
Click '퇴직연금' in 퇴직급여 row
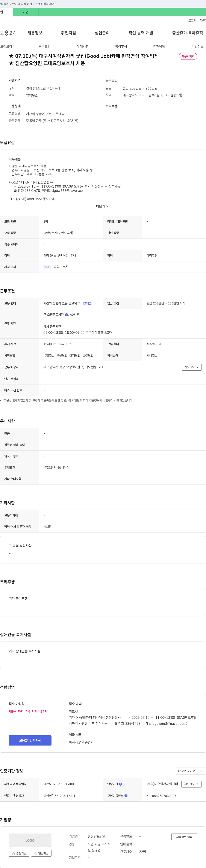coord(152,355)
